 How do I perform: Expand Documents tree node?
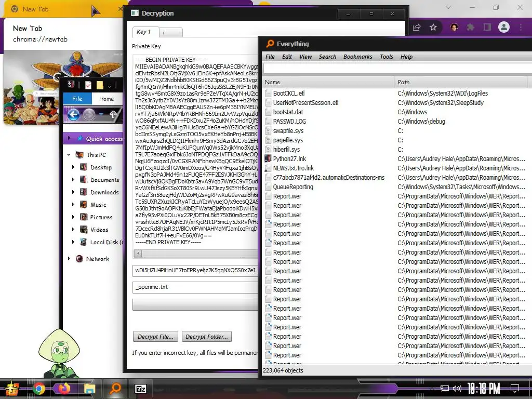point(73,179)
